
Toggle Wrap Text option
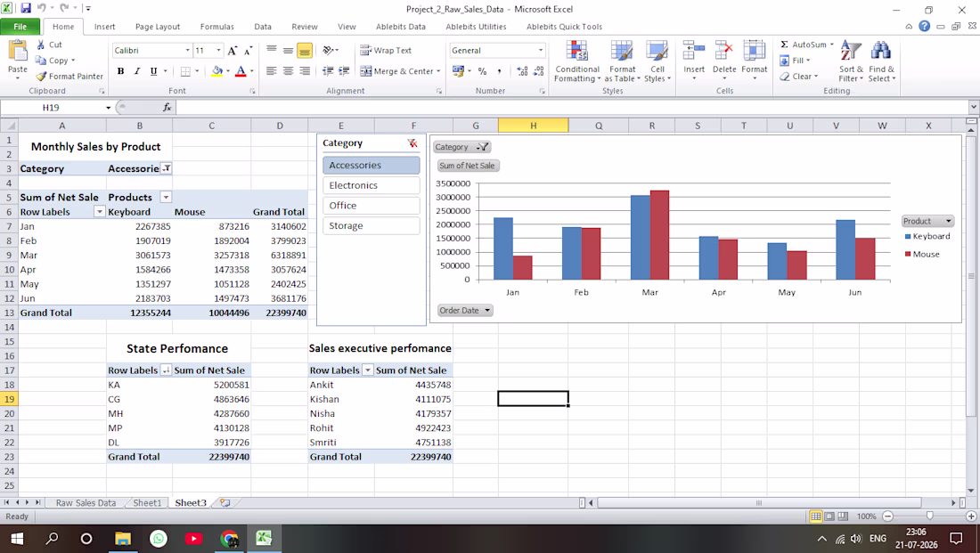click(x=386, y=51)
